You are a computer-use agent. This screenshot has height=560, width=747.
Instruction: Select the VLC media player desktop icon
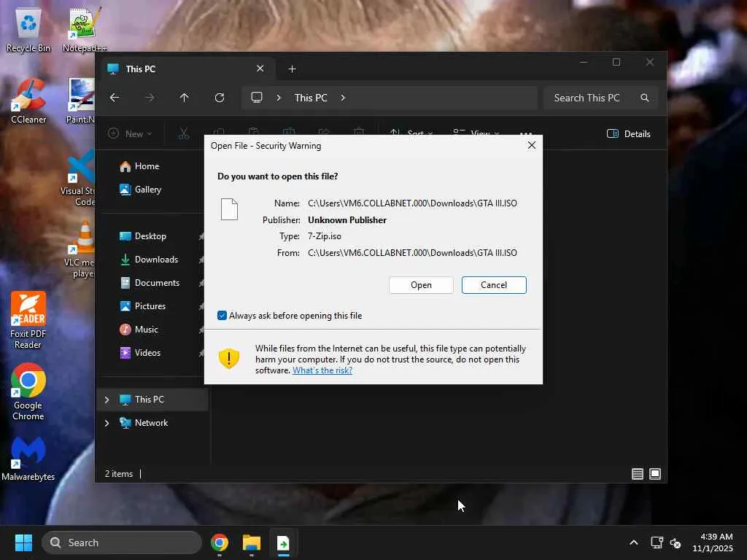click(80, 249)
